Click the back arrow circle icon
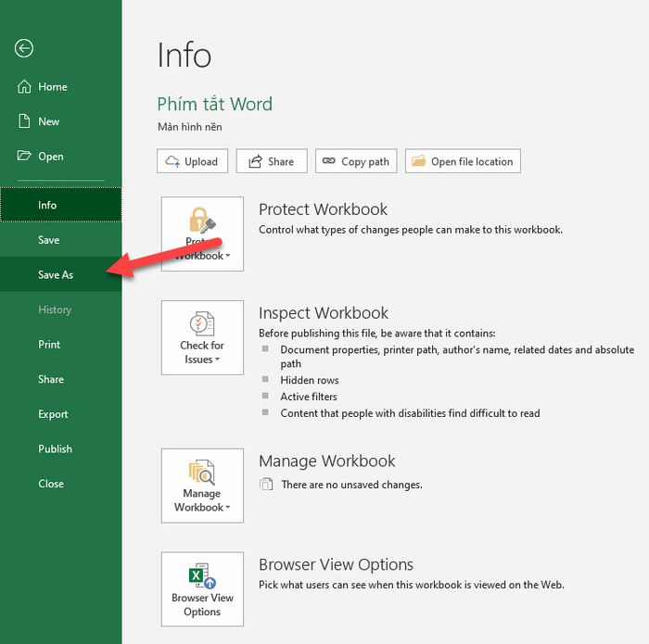This screenshot has width=649, height=644. coord(24,48)
